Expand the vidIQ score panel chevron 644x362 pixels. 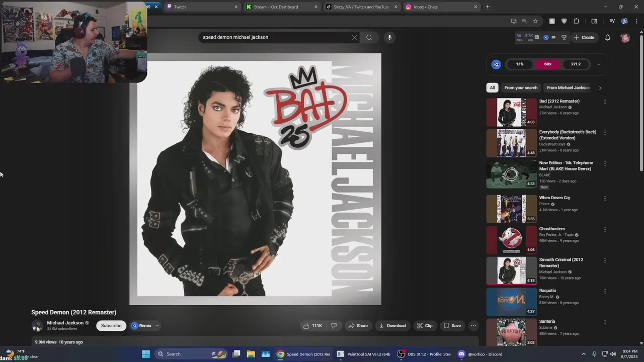(x=598, y=64)
